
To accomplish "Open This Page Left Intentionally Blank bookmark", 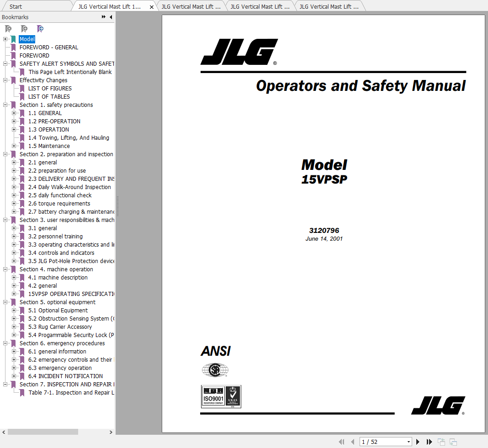I will 70,72.
